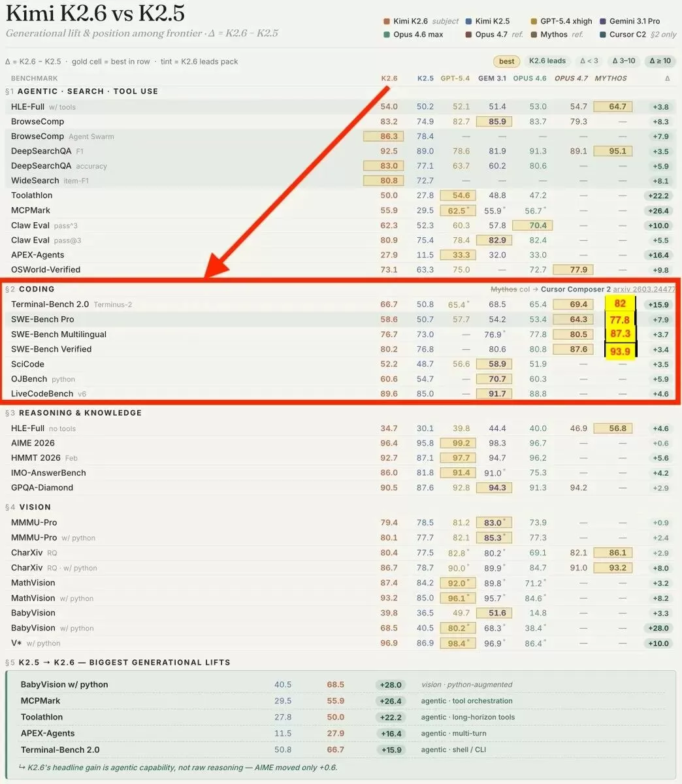Viewport: 682px width, 784px height.
Task: Click the 80.5 cell in SWE-Bench Multilingual row
Action: [x=574, y=335]
